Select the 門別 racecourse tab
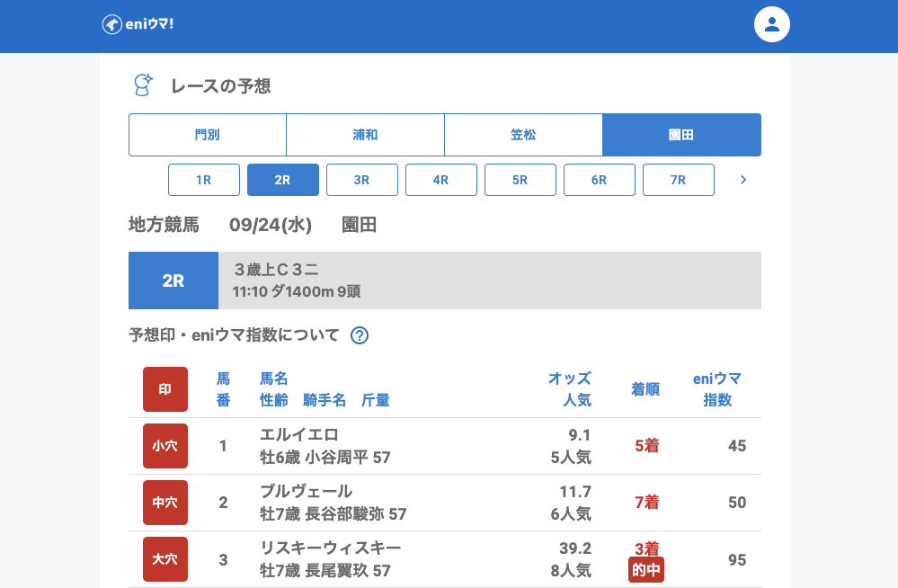The image size is (898, 588). [x=208, y=135]
